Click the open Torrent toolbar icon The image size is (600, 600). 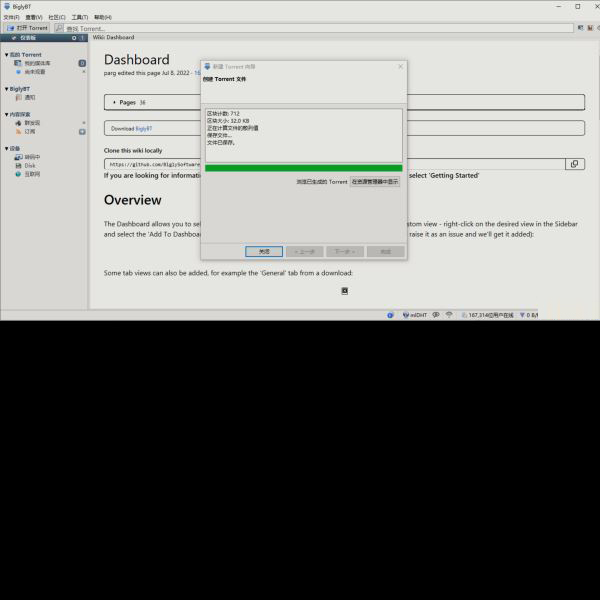10,28
